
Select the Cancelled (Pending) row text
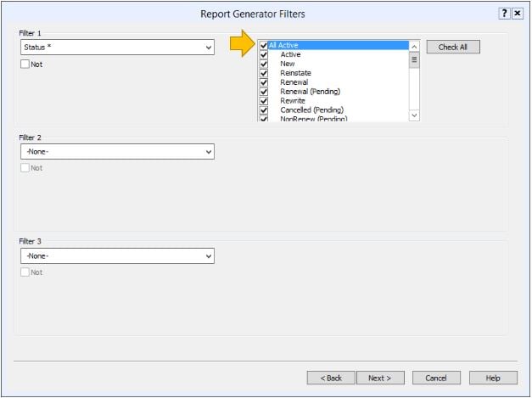[311, 110]
